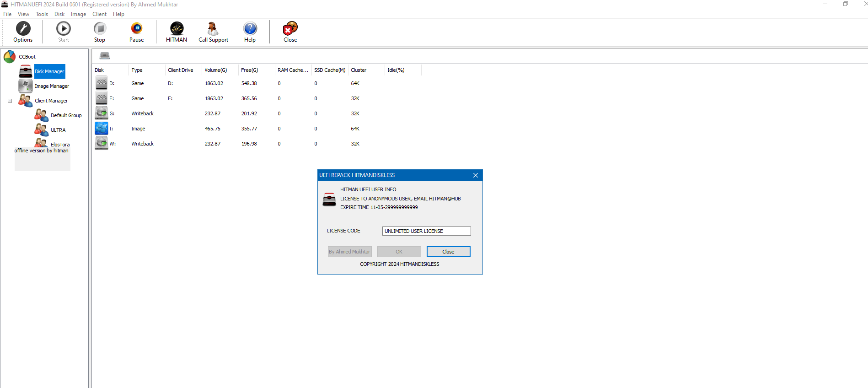Click the Type column header
Image resolution: width=868 pixels, height=388 pixels.
(x=147, y=70)
